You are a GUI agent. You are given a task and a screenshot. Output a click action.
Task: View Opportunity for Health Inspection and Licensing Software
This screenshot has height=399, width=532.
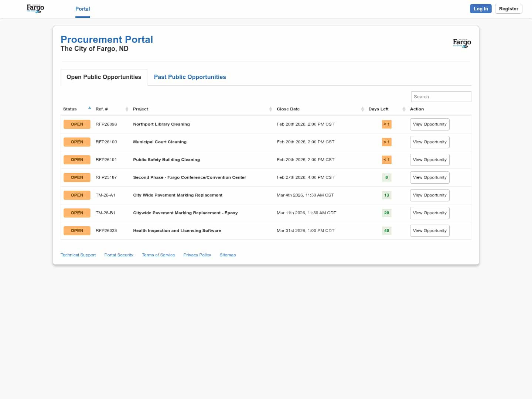click(430, 231)
